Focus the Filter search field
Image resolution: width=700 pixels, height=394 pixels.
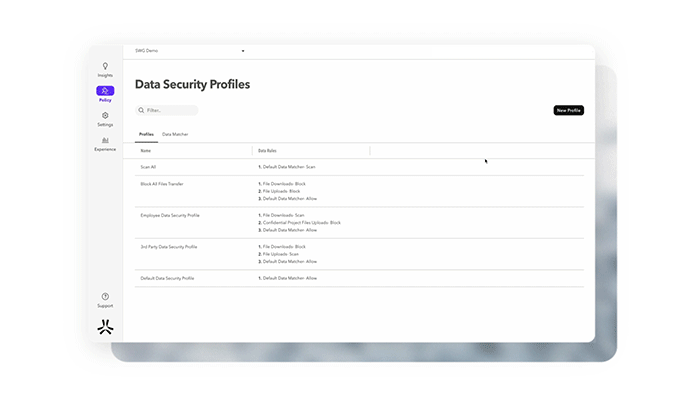point(167,110)
